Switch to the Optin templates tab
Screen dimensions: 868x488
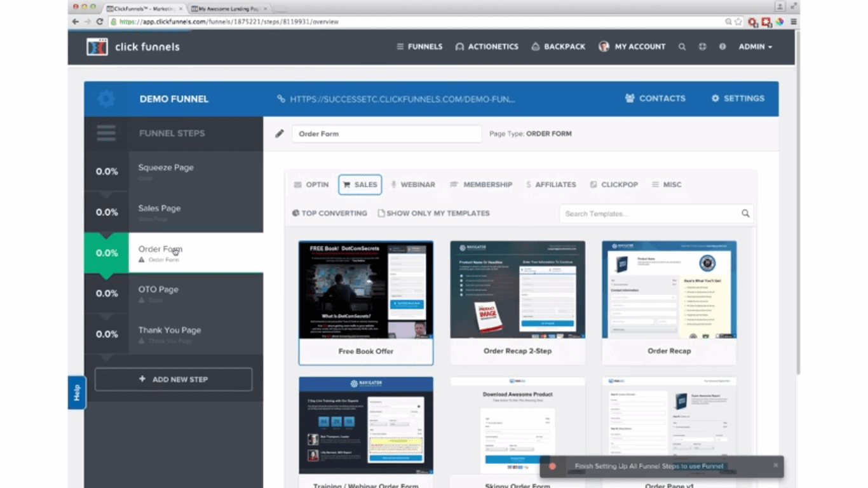coord(311,184)
